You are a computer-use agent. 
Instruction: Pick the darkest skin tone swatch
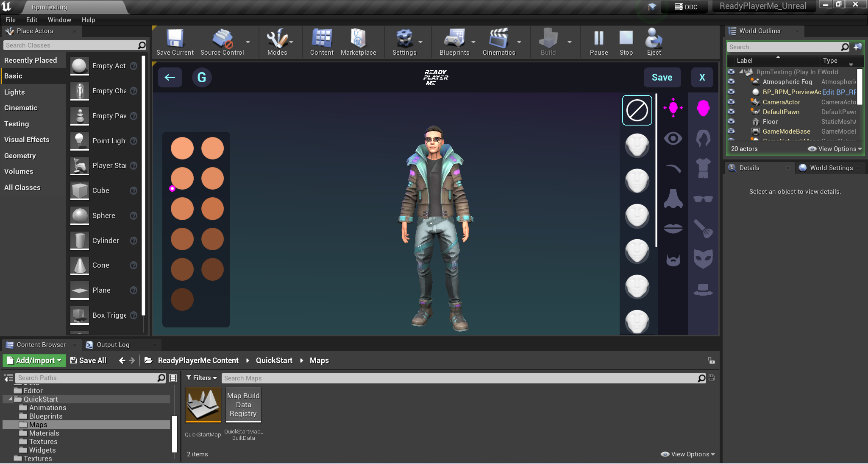(182, 299)
